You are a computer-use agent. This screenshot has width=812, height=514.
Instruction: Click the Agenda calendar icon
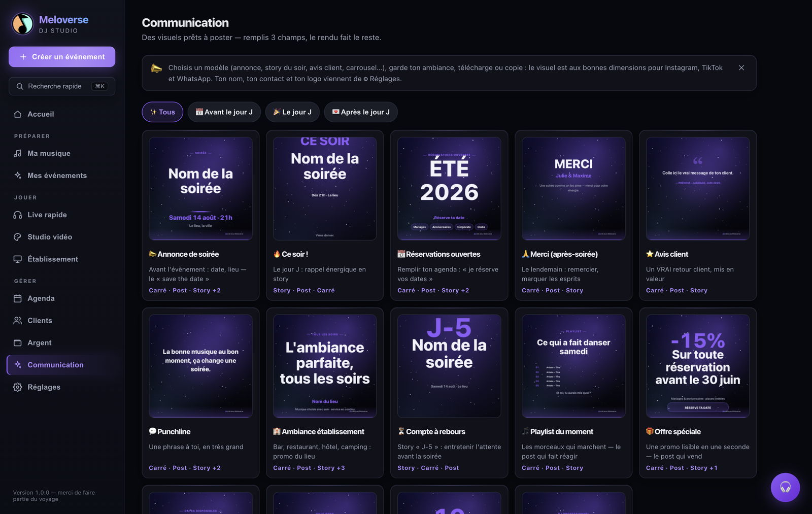pyautogui.click(x=18, y=298)
